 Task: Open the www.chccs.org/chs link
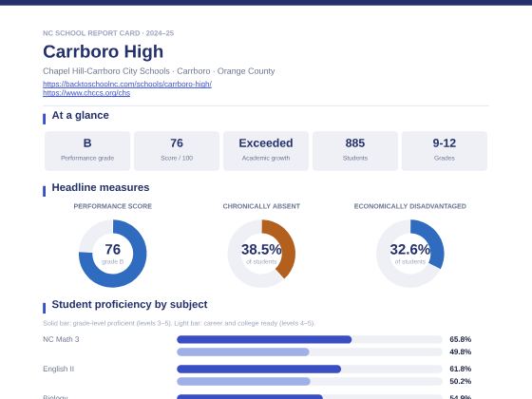[x=86, y=93]
